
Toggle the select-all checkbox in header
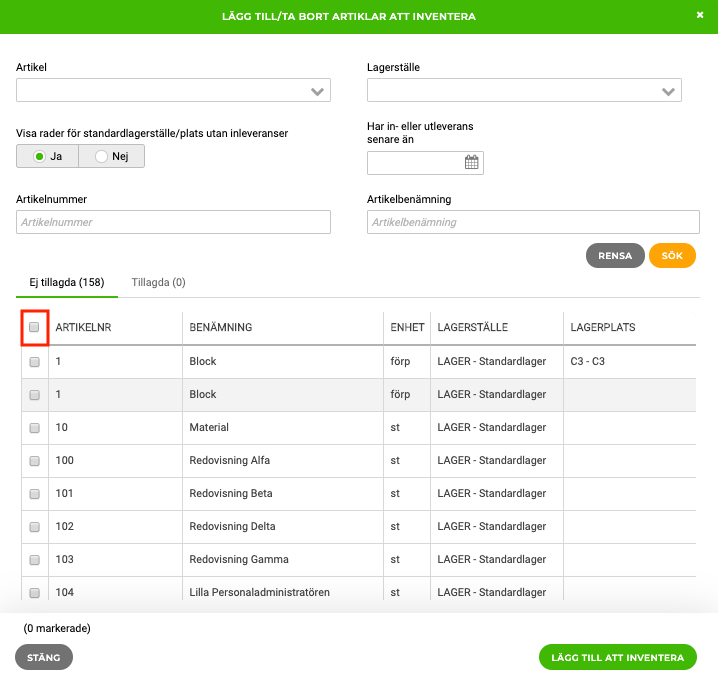34,327
